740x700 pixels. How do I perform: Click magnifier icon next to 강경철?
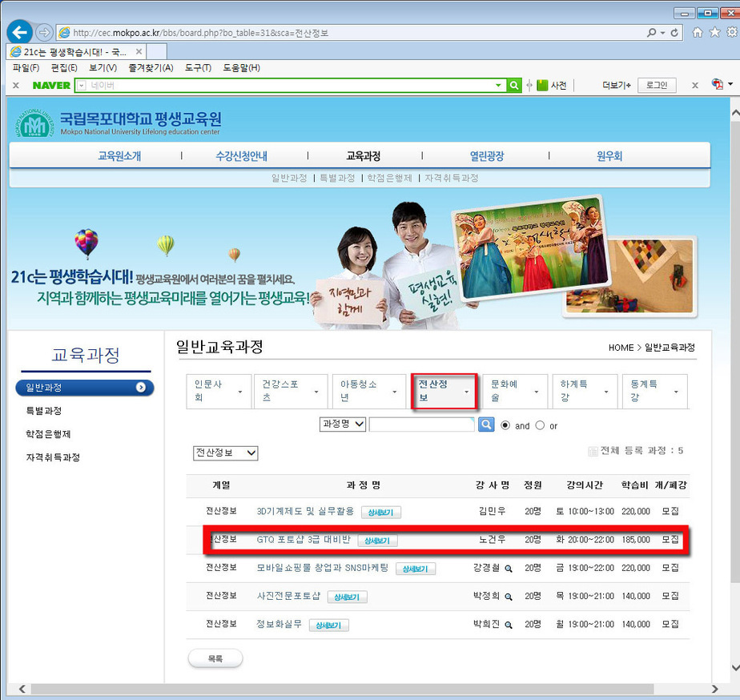(x=509, y=569)
